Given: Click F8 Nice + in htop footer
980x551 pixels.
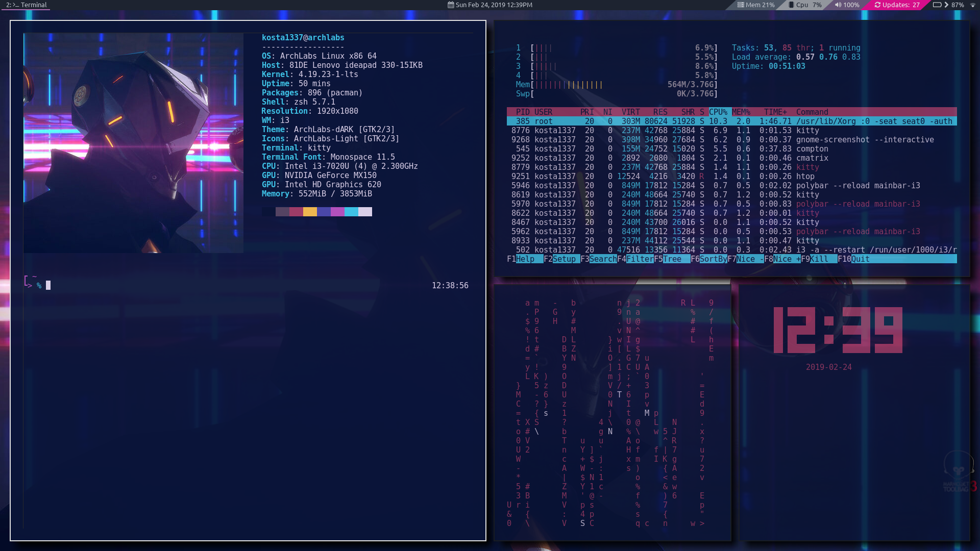Looking at the screenshot, I should [x=782, y=259].
